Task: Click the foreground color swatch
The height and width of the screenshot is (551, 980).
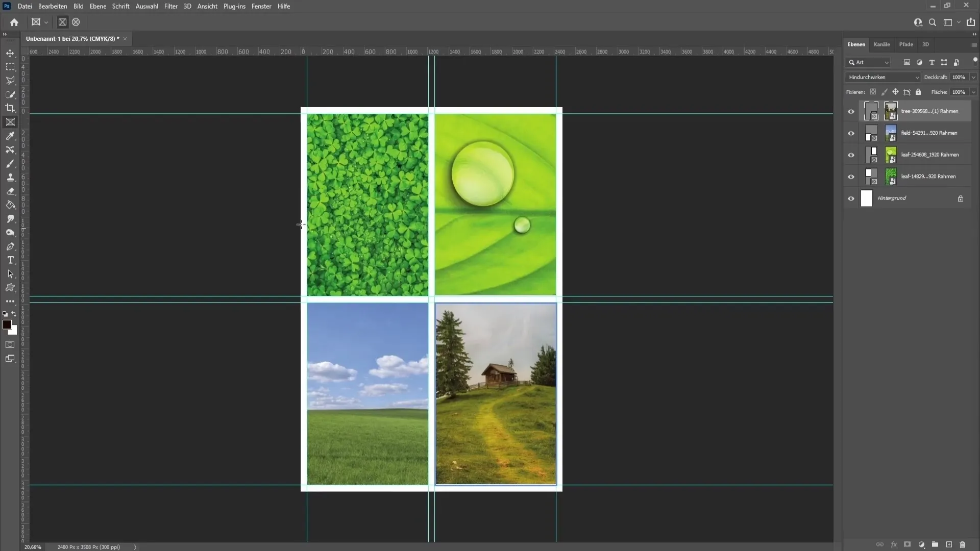Action: click(x=7, y=324)
